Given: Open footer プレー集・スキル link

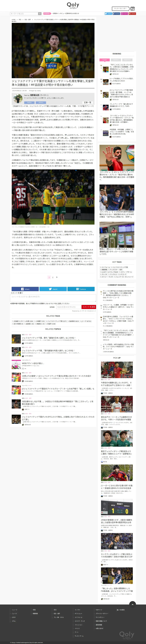Looking at the screenshot, I should pyautogui.click(x=59, y=617).
